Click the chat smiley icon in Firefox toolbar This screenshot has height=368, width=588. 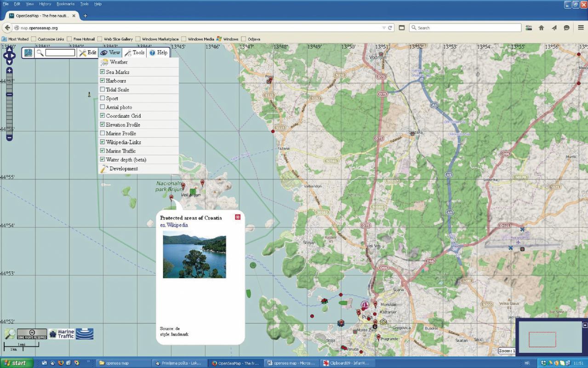[566, 28]
